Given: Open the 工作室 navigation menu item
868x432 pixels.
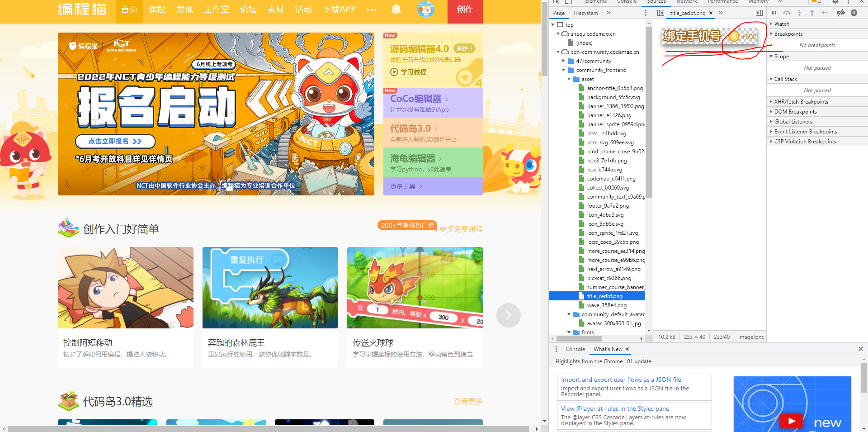Looking at the screenshot, I should coord(217,9).
